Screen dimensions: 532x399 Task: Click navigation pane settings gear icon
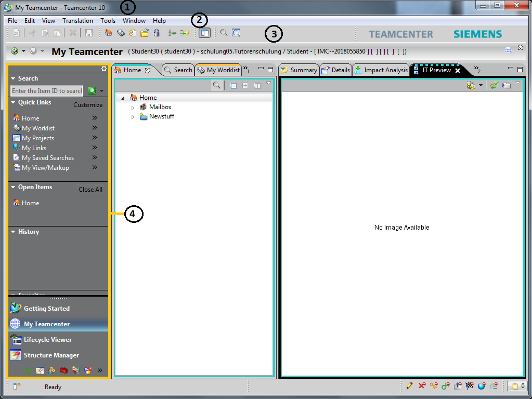[x=104, y=69]
